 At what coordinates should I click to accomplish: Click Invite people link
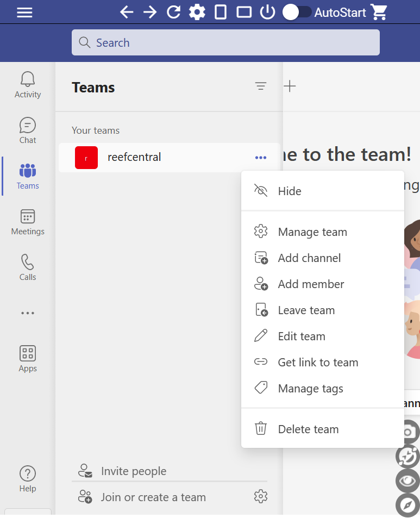(x=134, y=471)
